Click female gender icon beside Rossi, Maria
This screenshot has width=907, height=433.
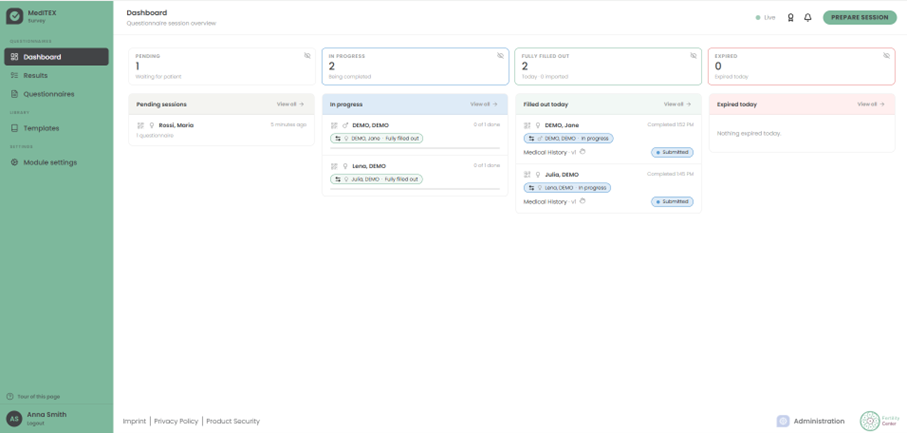152,125
